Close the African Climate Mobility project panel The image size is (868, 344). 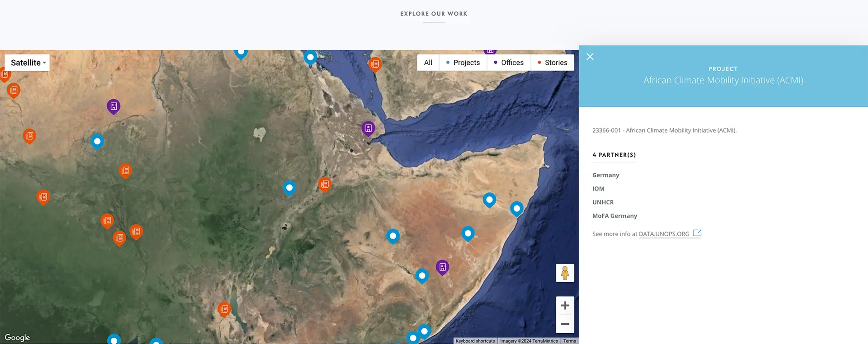(590, 57)
